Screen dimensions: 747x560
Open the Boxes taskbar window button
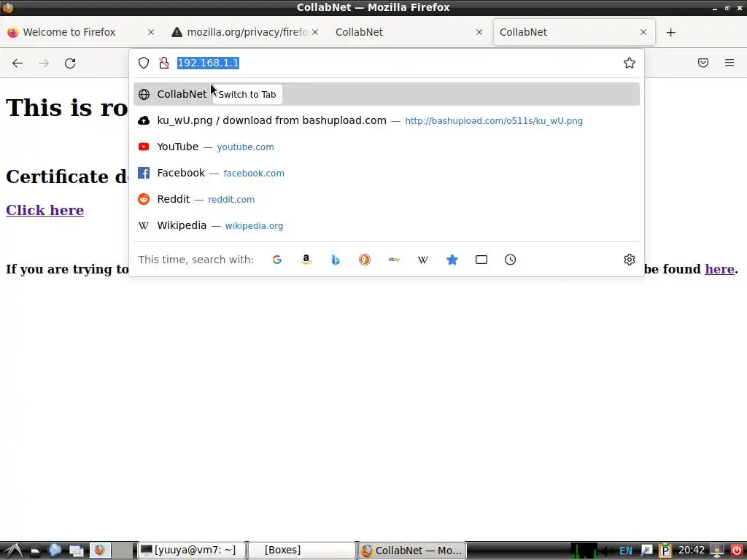pos(302,551)
